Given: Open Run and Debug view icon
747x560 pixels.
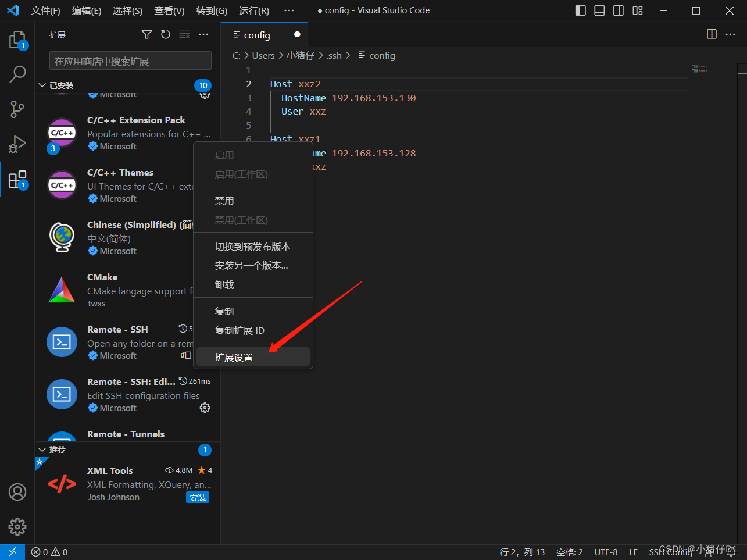Looking at the screenshot, I should pos(17,144).
